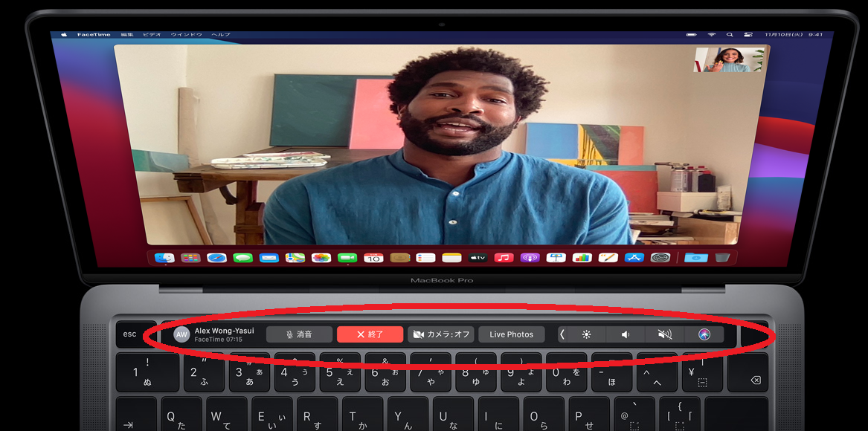Open Podcasts app in the Dock
Image resolution: width=868 pixels, height=431 pixels.
click(530, 258)
